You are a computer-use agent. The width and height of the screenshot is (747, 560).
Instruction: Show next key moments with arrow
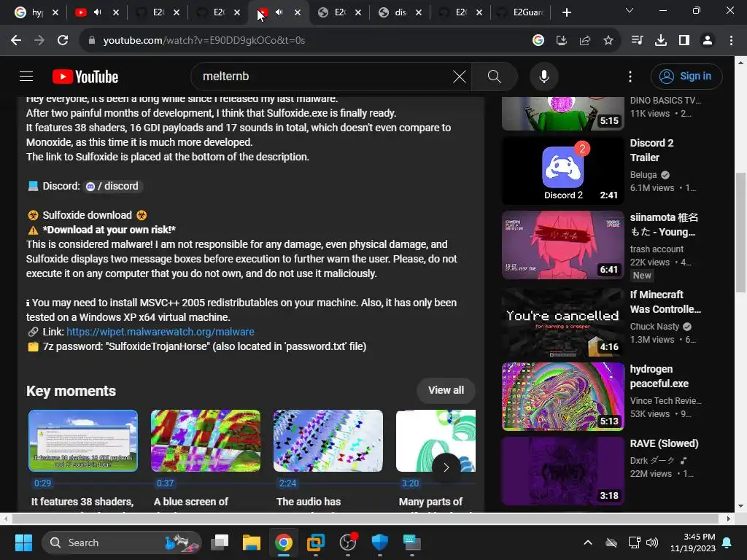click(446, 467)
